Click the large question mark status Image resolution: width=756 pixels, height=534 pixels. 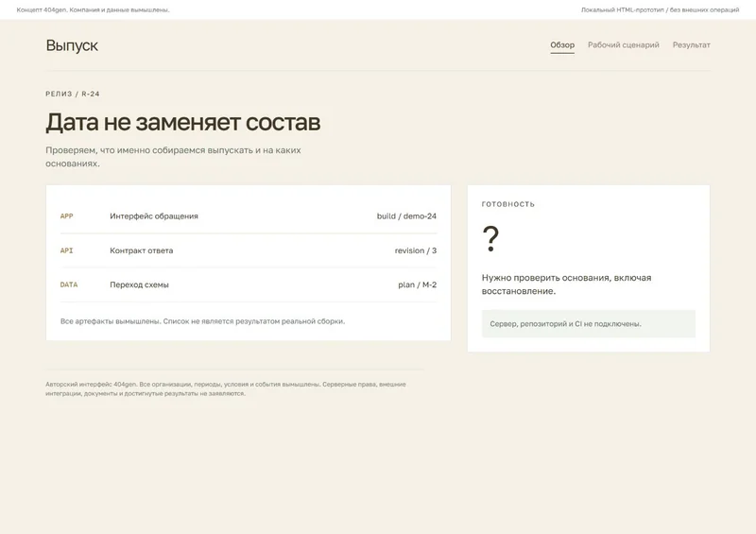tap(490, 238)
